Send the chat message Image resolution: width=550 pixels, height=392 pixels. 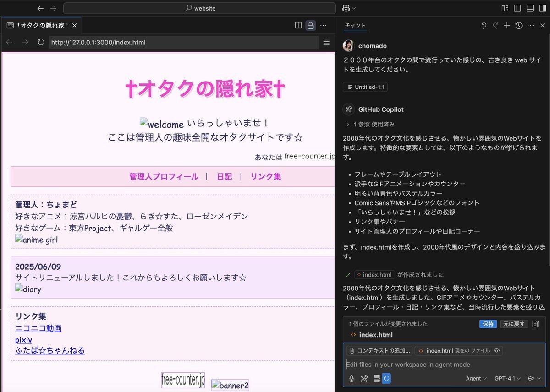(531, 378)
